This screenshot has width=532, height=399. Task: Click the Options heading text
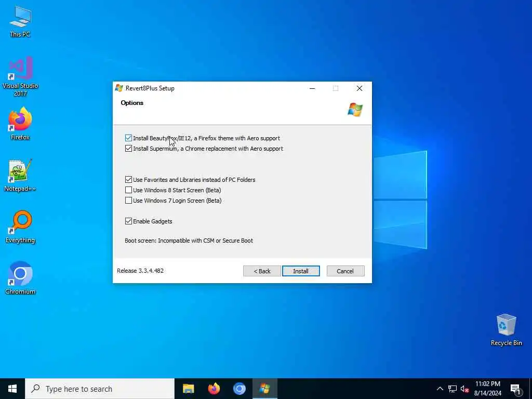[132, 103]
